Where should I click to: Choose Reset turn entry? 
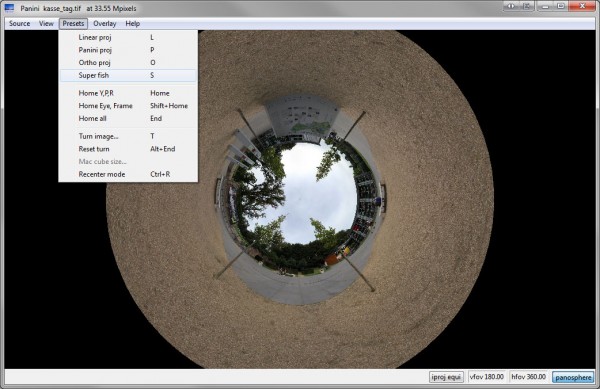coord(128,149)
